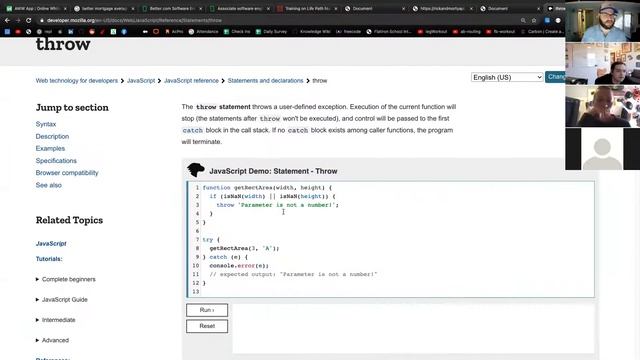Select the top participant video thumbnail
Screen dimensions: 640x360
tap(602, 21)
